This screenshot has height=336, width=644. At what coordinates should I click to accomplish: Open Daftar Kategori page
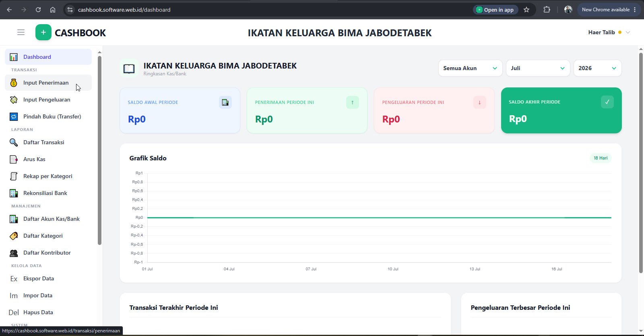[48, 236]
